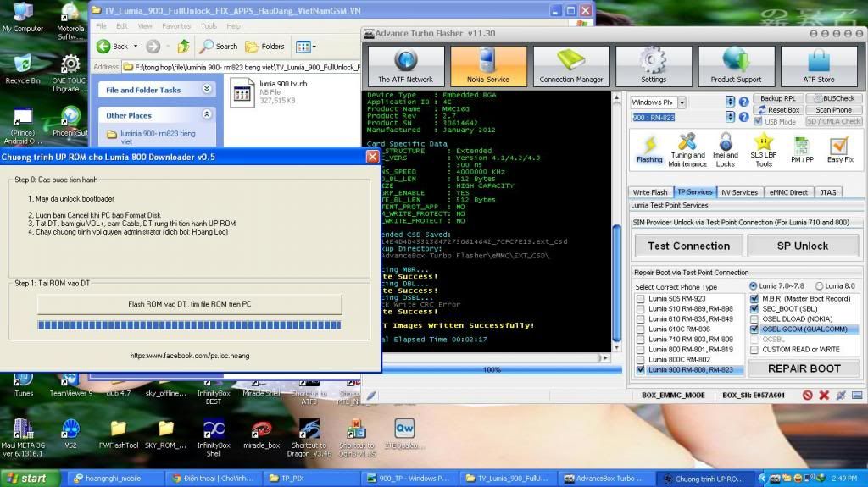Open the Product Support section
868x487 pixels.
[x=737, y=66]
